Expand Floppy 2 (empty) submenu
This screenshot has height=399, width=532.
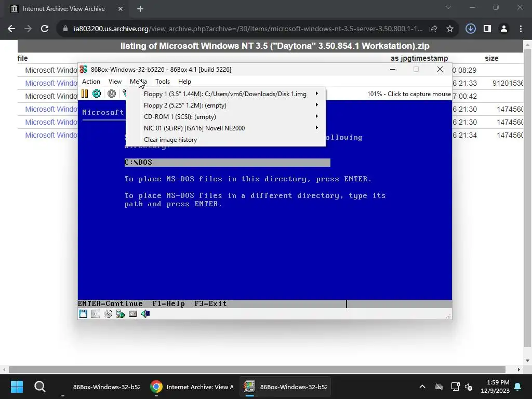pos(225,105)
